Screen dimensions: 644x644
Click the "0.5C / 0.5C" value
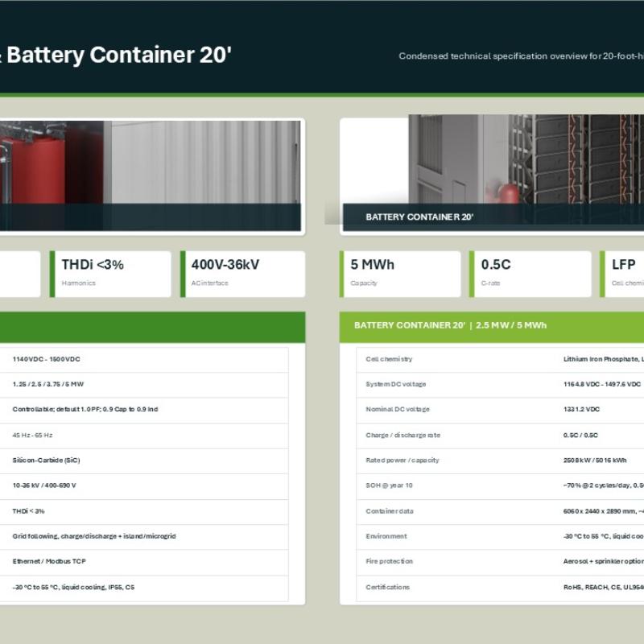(x=580, y=435)
